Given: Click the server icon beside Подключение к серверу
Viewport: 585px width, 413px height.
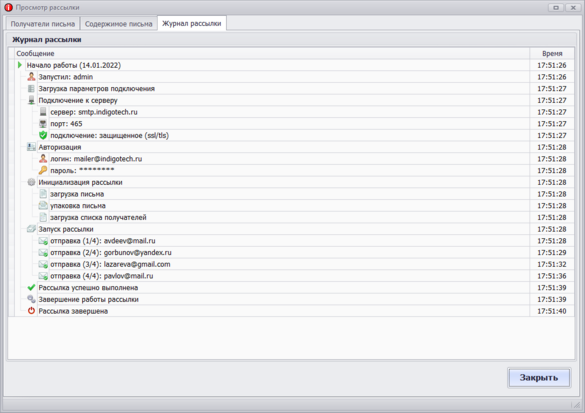Looking at the screenshot, I should point(31,100).
